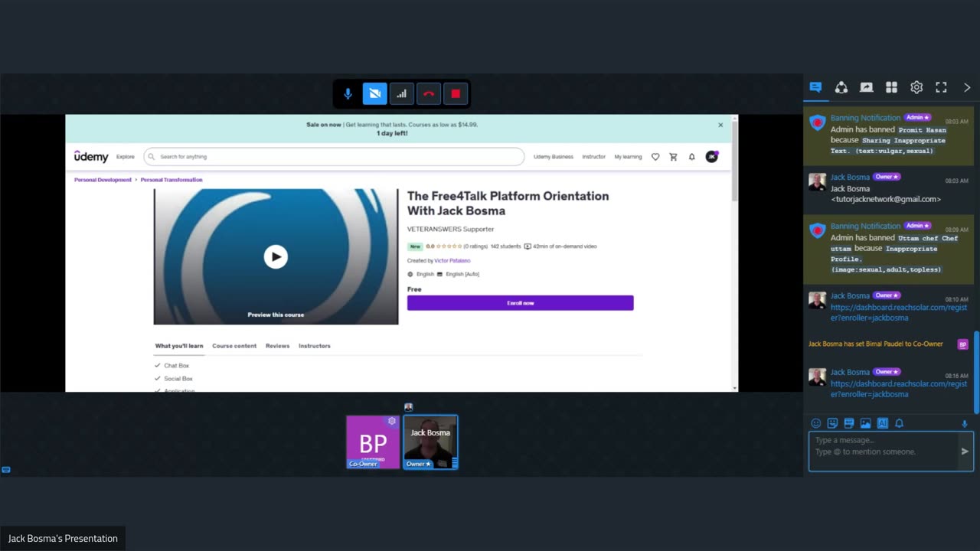The width and height of the screenshot is (980, 551).
Task: Select the What you'll learn tab
Action: [x=179, y=346]
